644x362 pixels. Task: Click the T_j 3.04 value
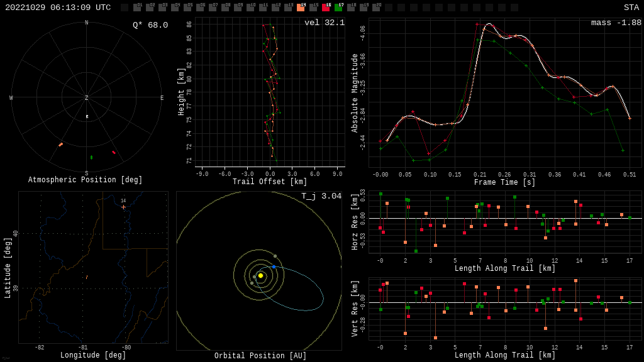coord(321,196)
